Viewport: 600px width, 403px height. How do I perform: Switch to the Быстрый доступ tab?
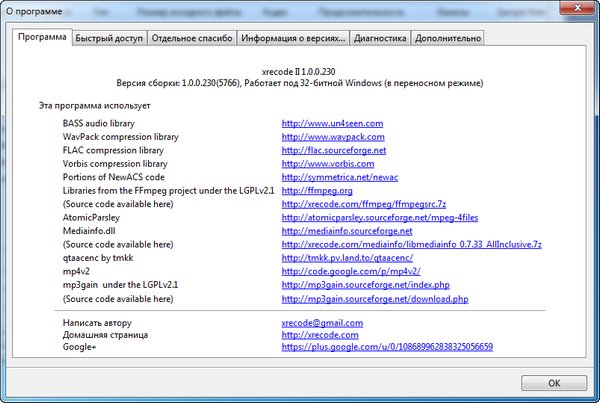tap(110, 38)
